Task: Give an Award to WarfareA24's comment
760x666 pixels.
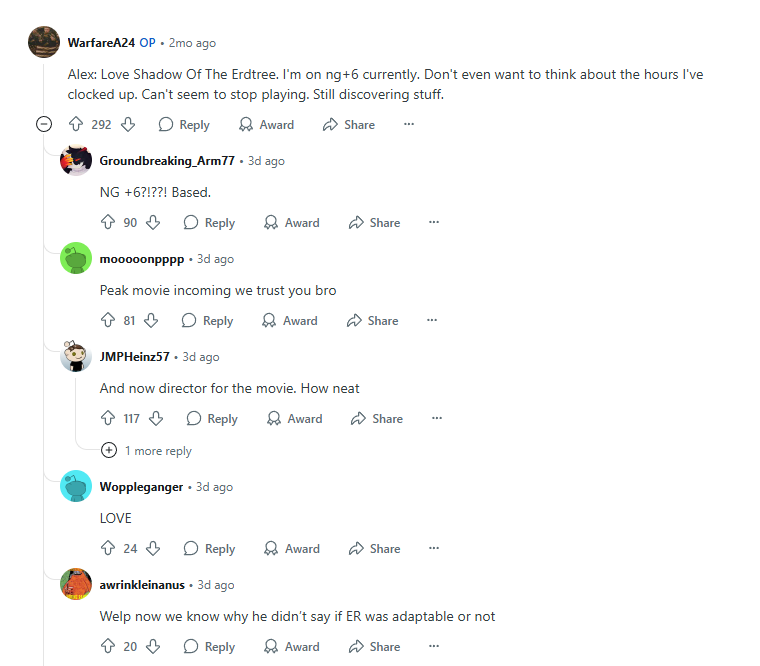Action: (266, 125)
